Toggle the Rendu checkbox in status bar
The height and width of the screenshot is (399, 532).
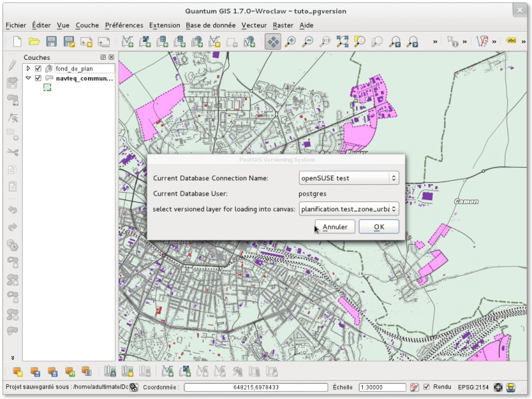click(x=426, y=387)
